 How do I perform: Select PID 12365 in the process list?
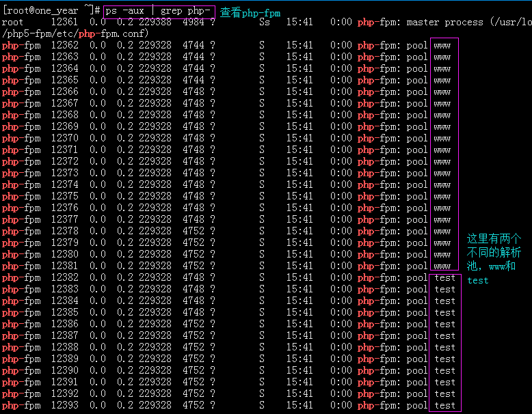(64, 80)
